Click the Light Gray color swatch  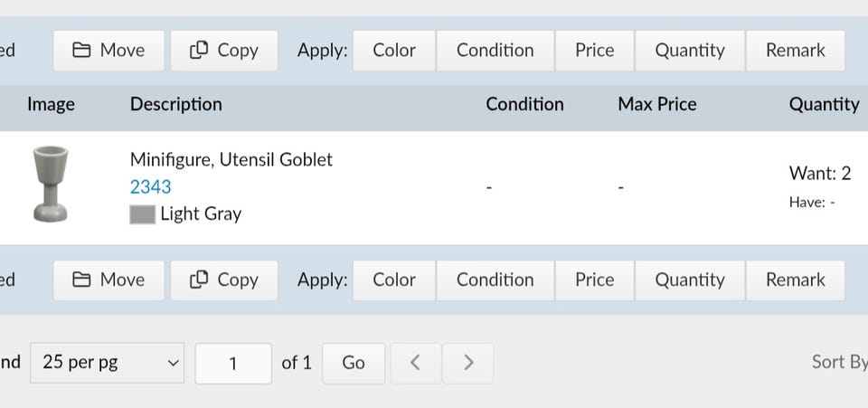tap(142, 214)
